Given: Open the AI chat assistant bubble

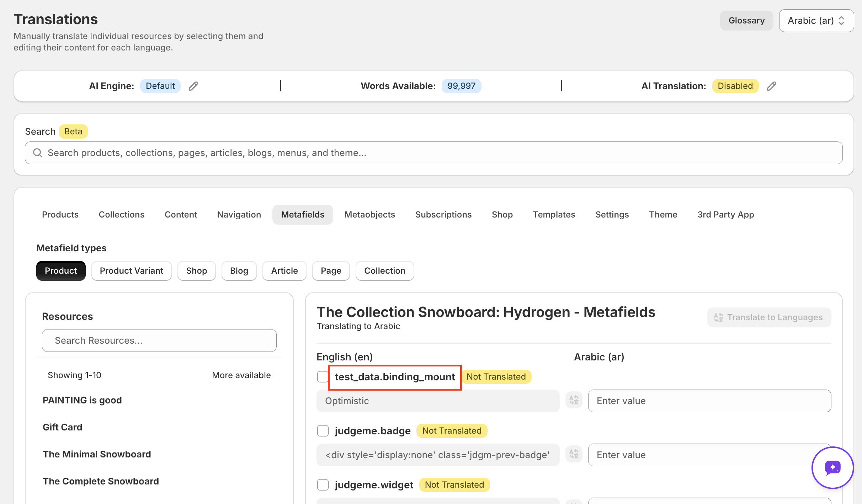Looking at the screenshot, I should coord(832,467).
